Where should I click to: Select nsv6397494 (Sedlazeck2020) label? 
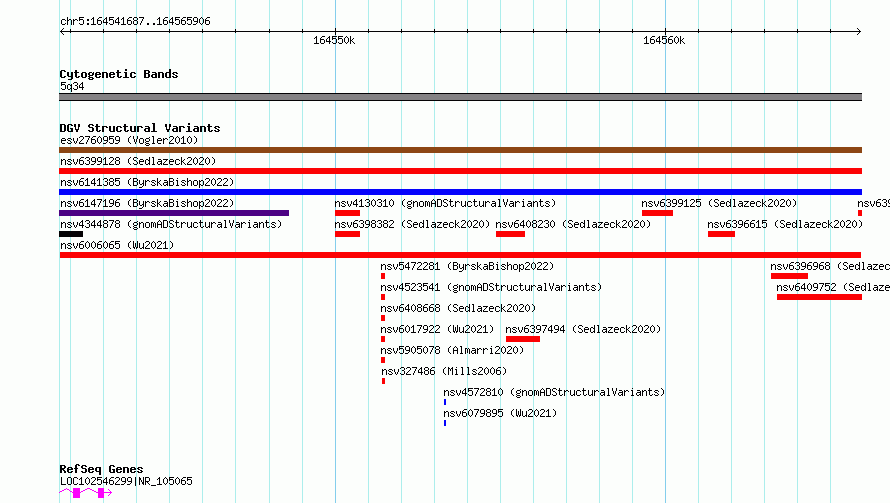(583, 329)
